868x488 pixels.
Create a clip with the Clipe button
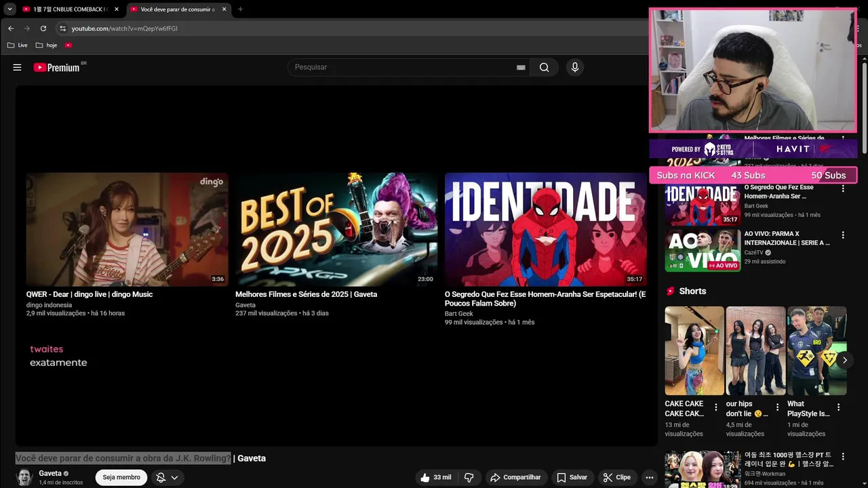click(617, 477)
